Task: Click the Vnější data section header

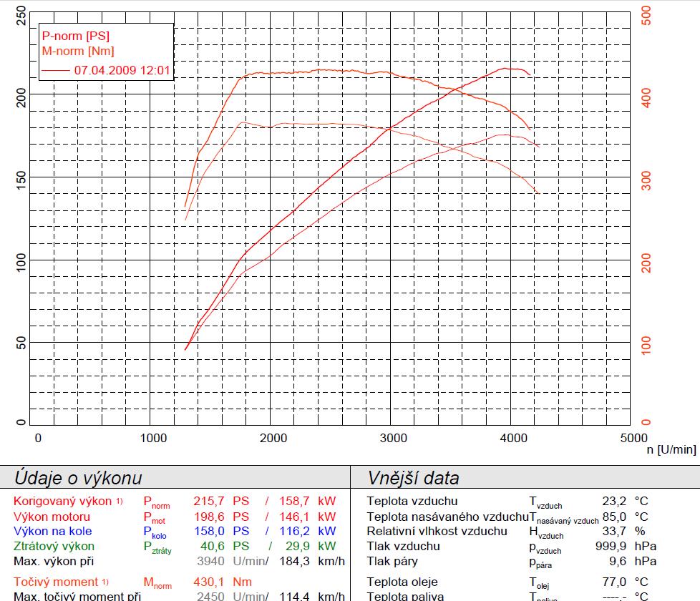Action: coord(413,478)
